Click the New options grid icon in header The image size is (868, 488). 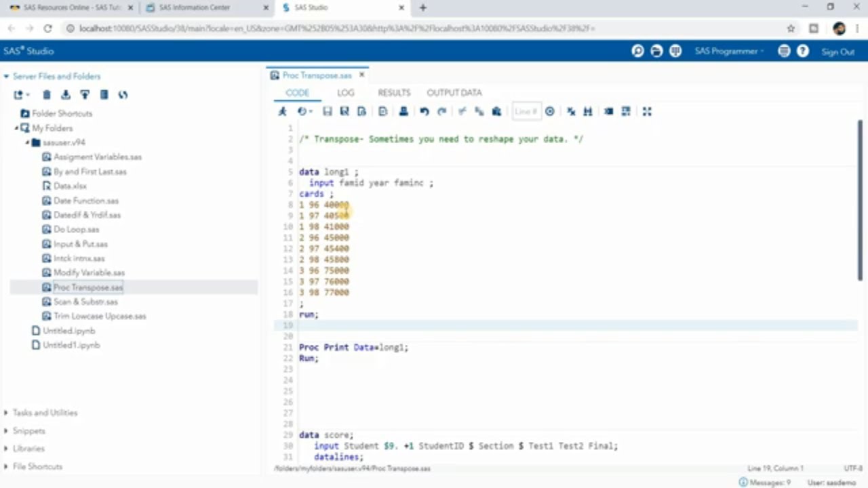675,52
